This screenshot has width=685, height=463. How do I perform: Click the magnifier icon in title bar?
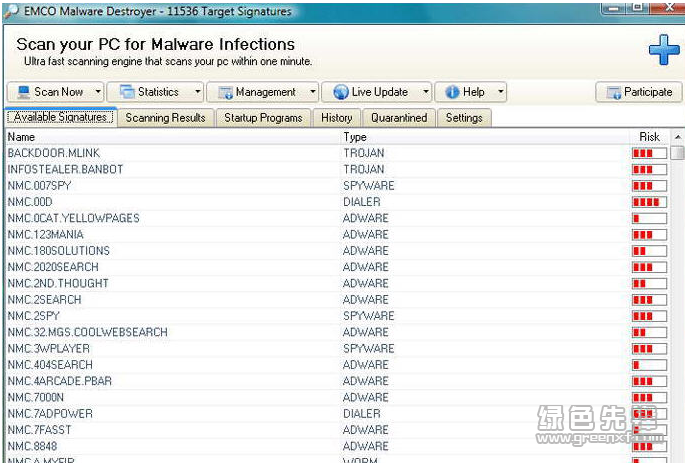coord(10,10)
